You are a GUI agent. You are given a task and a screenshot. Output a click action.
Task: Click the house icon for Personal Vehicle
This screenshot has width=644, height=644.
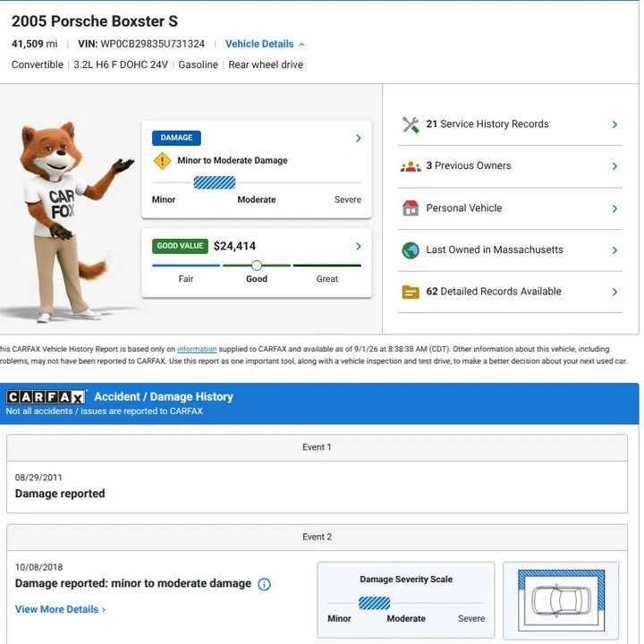(x=411, y=208)
